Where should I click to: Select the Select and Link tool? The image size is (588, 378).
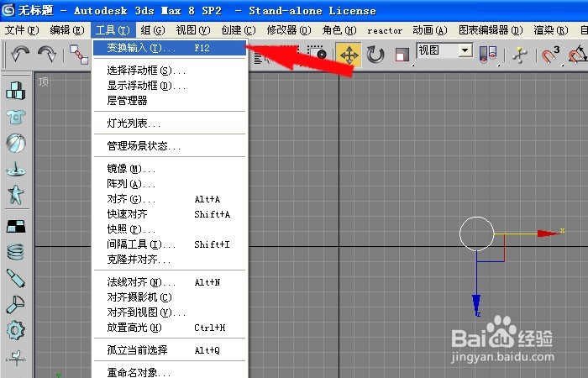pos(79,55)
